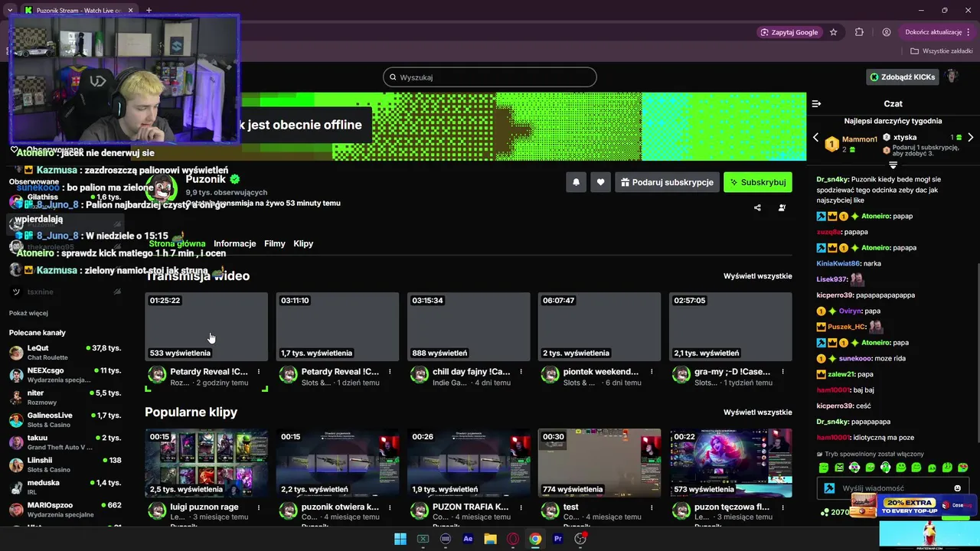Open emoji picker in chat input
The width and height of the screenshot is (980, 551).
957,488
